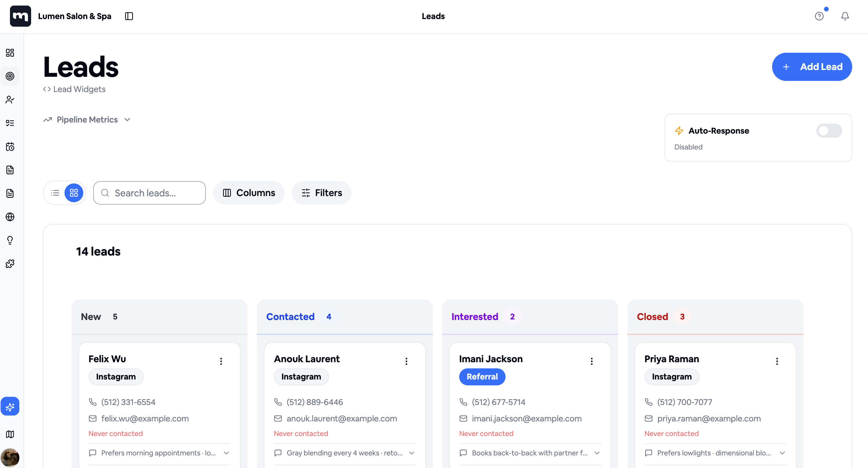Click Imani Jackson's Referral source tag
This screenshot has height=468, width=868.
pos(482,377)
